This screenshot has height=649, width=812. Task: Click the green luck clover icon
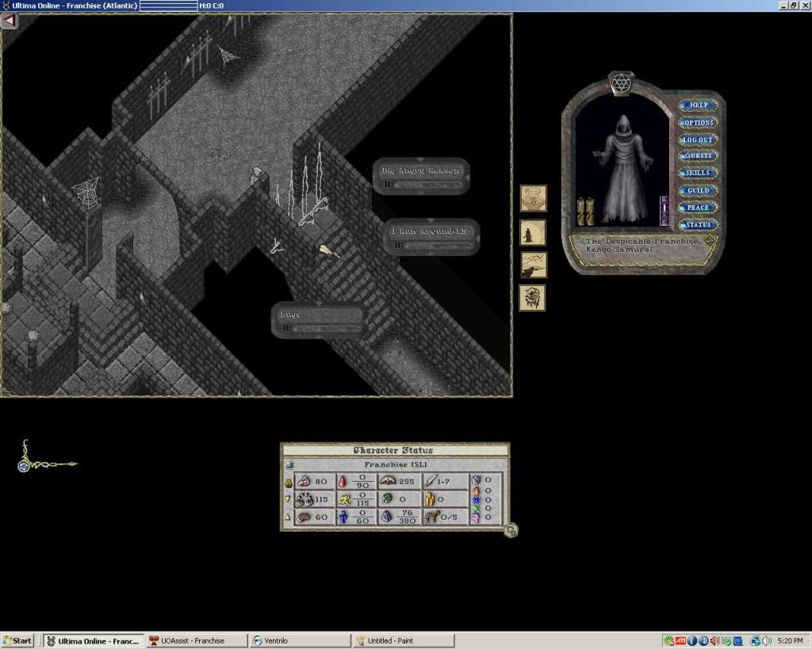pyautogui.click(x=387, y=499)
